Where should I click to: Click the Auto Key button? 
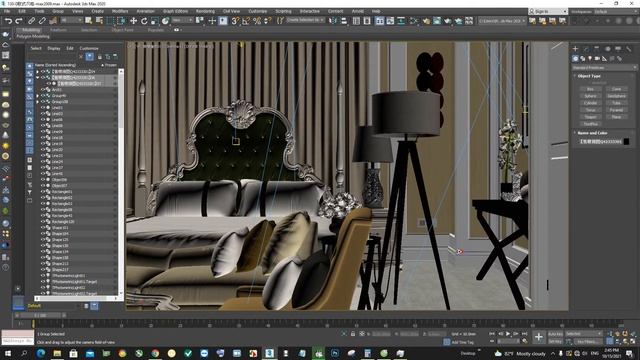coord(555,334)
